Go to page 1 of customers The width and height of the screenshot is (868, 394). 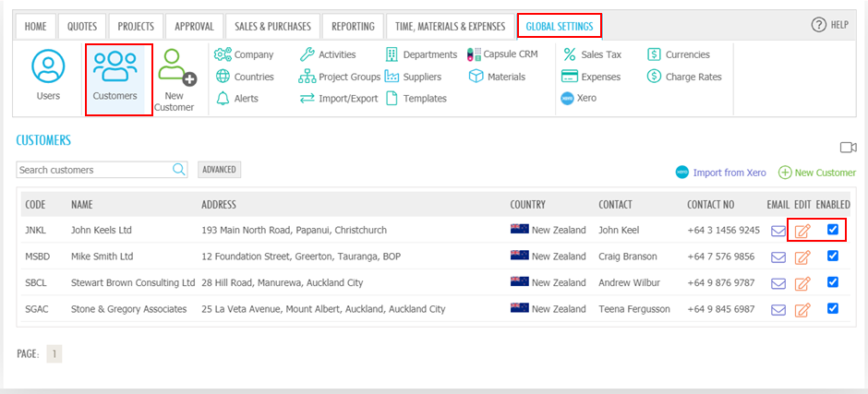point(54,354)
